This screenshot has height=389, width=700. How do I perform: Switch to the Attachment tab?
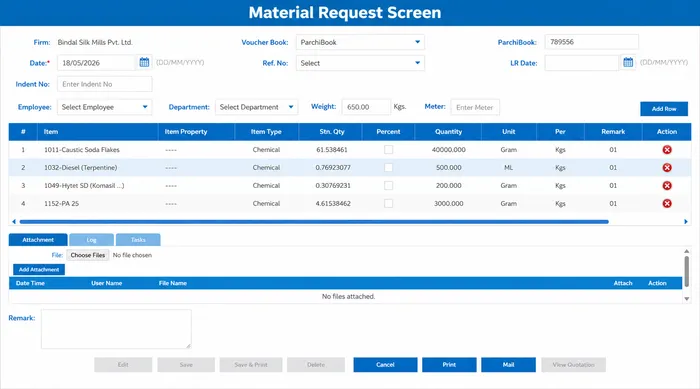tap(38, 240)
